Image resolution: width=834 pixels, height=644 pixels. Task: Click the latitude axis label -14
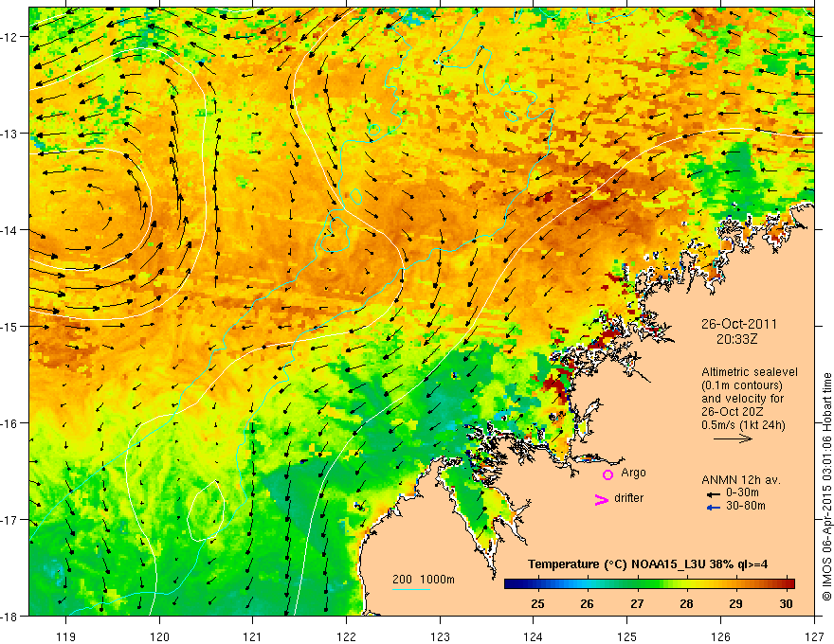(x=10, y=230)
